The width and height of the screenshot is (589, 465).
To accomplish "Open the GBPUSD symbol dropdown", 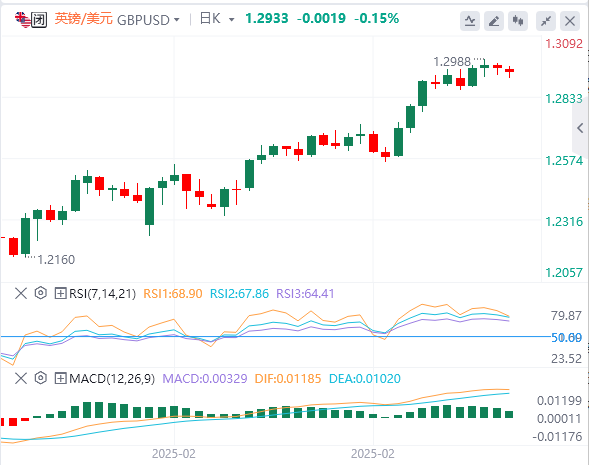I will pyautogui.click(x=148, y=20).
